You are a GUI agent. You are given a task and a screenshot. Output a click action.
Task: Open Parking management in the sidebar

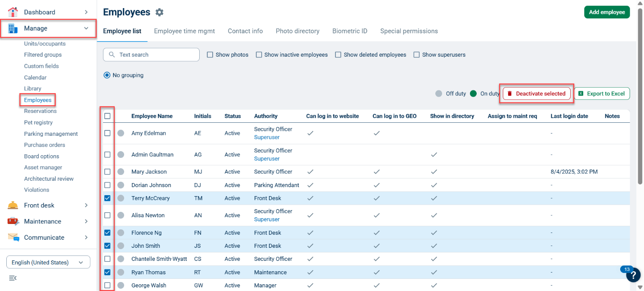pos(51,134)
